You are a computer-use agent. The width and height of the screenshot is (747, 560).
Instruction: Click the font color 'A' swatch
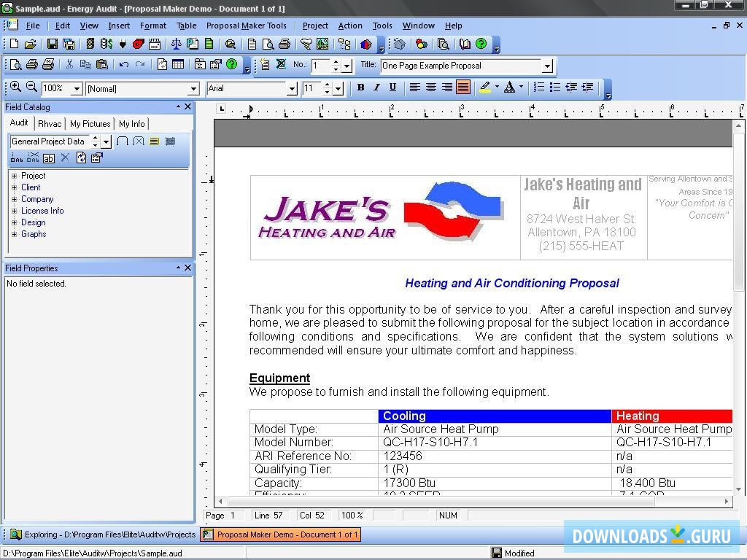[509, 87]
